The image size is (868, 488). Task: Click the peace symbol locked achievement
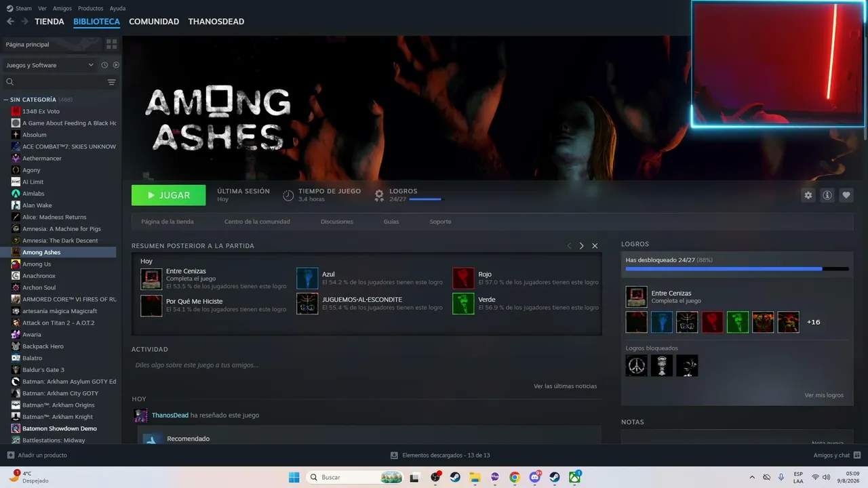click(636, 366)
